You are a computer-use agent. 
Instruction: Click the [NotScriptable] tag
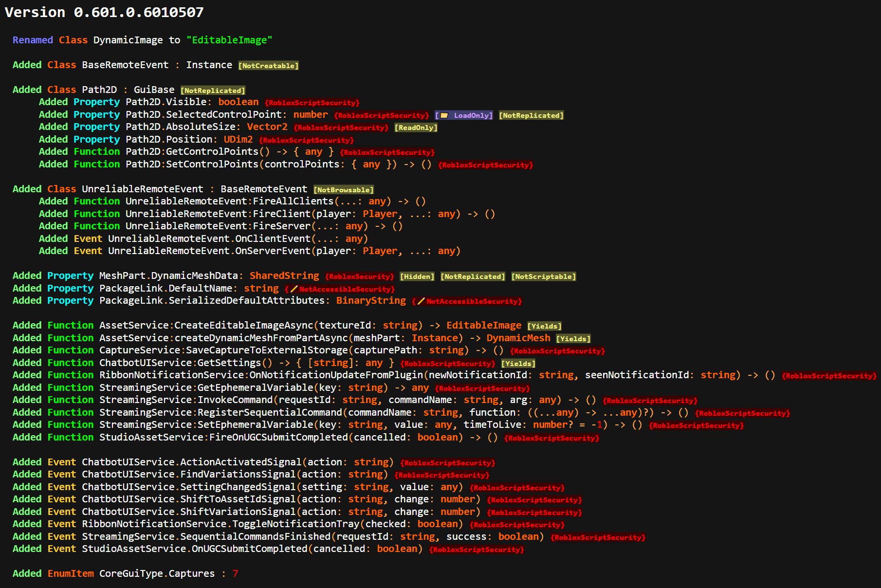tap(544, 276)
